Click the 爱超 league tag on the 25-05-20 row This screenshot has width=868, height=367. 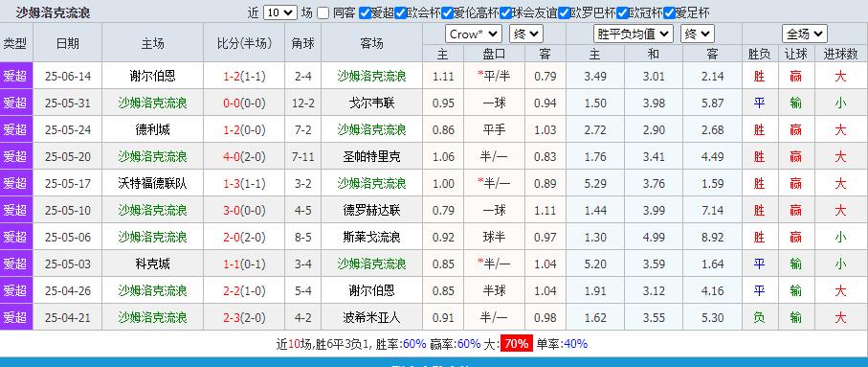point(16,156)
